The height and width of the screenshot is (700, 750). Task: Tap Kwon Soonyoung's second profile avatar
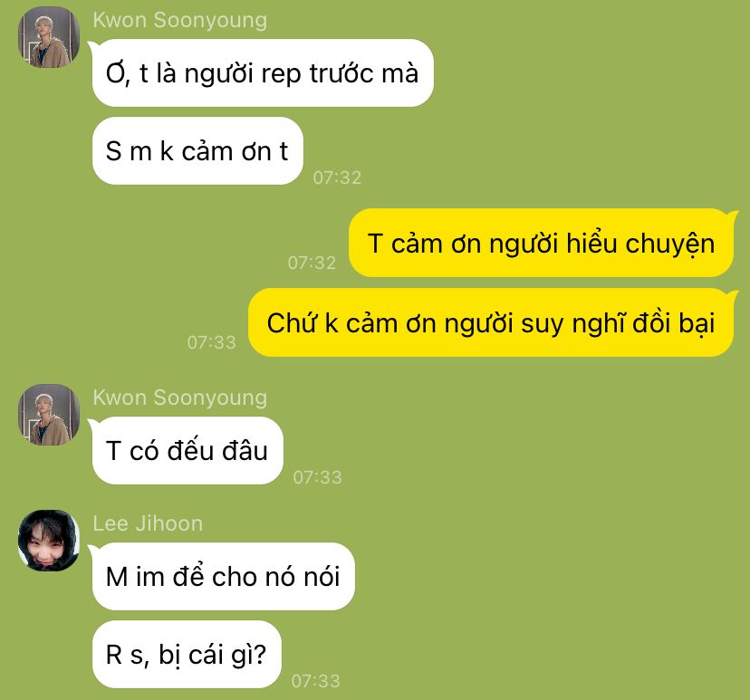pyautogui.click(x=49, y=415)
